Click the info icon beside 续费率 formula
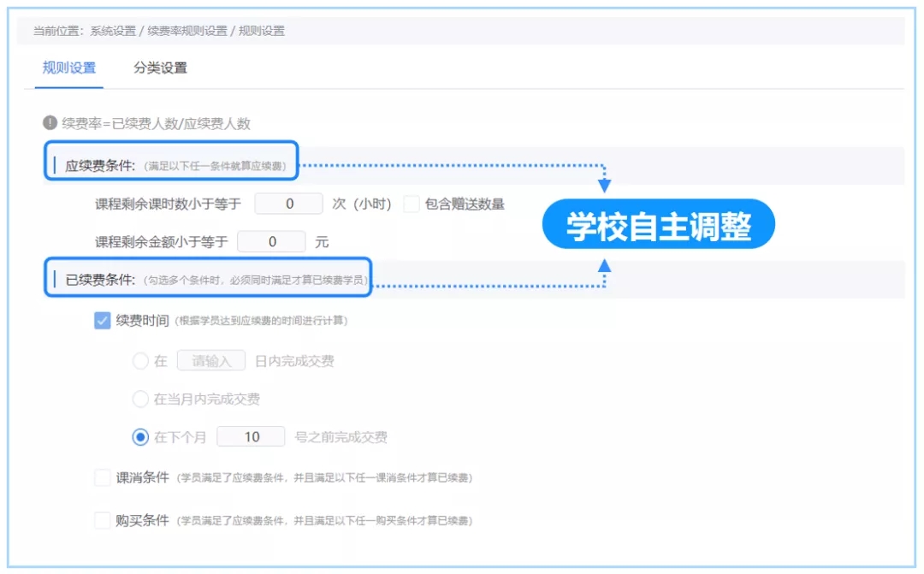The height and width of the screenshot is (574, 924). click(50, 123)
